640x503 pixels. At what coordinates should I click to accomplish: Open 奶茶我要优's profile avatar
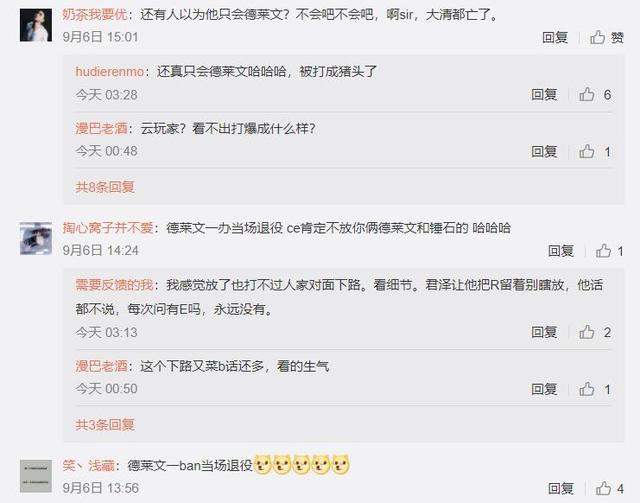36,25
